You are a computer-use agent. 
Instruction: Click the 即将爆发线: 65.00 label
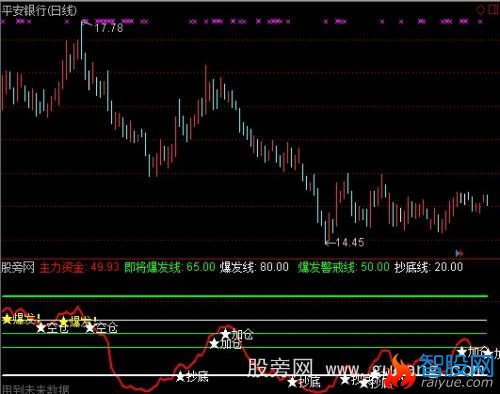click(x=170, y=267)
